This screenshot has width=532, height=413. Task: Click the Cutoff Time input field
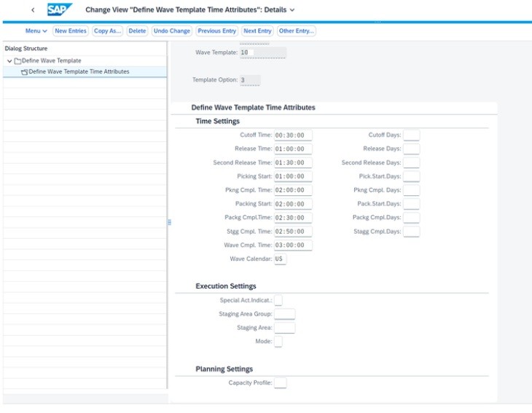(293, 135)
